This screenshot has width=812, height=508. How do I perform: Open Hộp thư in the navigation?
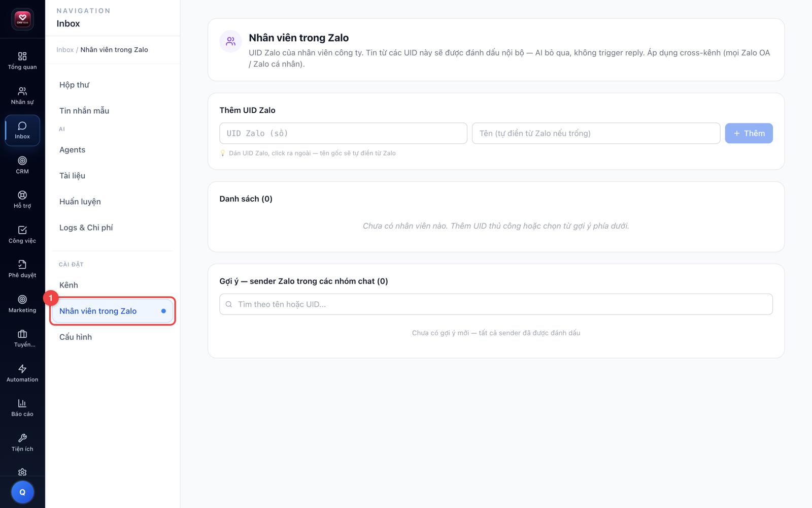(x=113, y=85)
